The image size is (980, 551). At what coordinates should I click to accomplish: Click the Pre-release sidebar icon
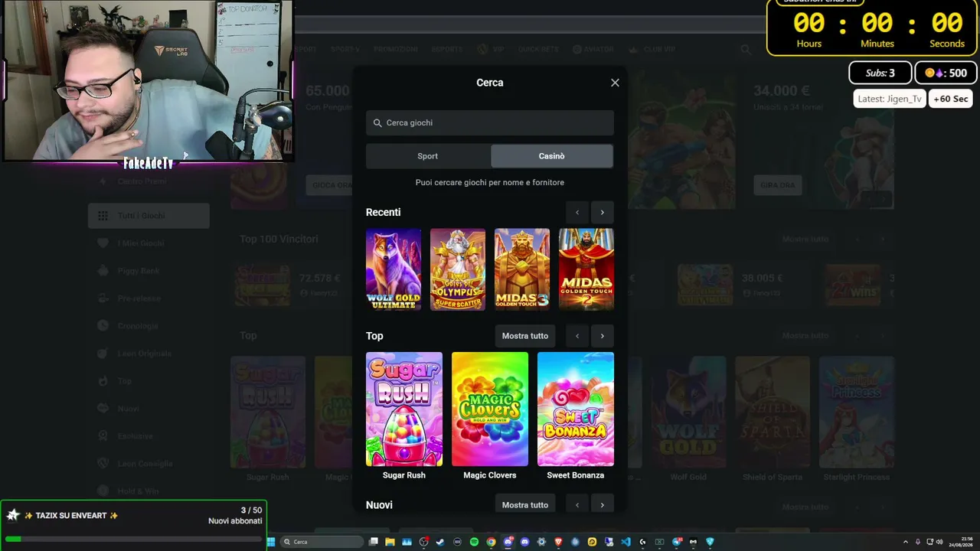(x=103, y=298)
